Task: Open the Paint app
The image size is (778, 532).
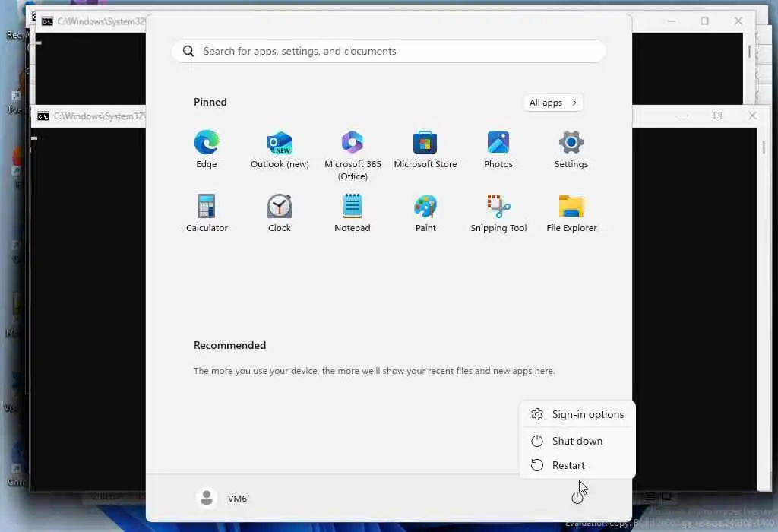Action: (425, 213)
